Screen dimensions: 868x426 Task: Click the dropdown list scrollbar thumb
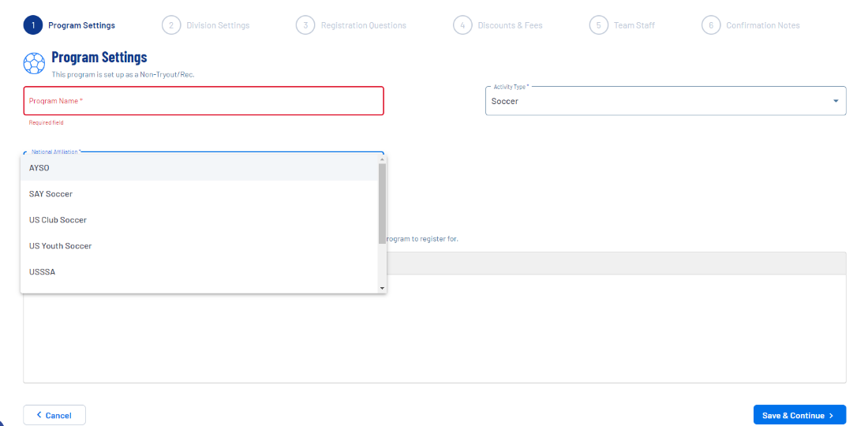click(x=383, y=203)
